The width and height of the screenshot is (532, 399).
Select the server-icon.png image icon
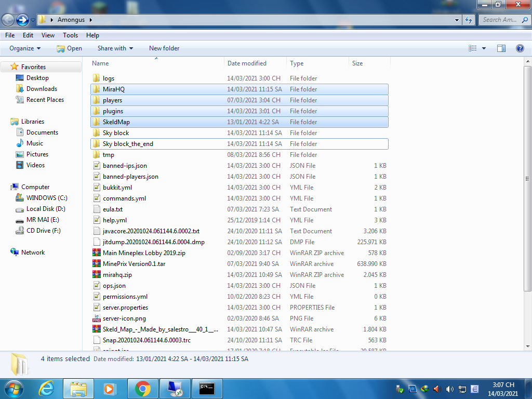[x=96, y=318]
